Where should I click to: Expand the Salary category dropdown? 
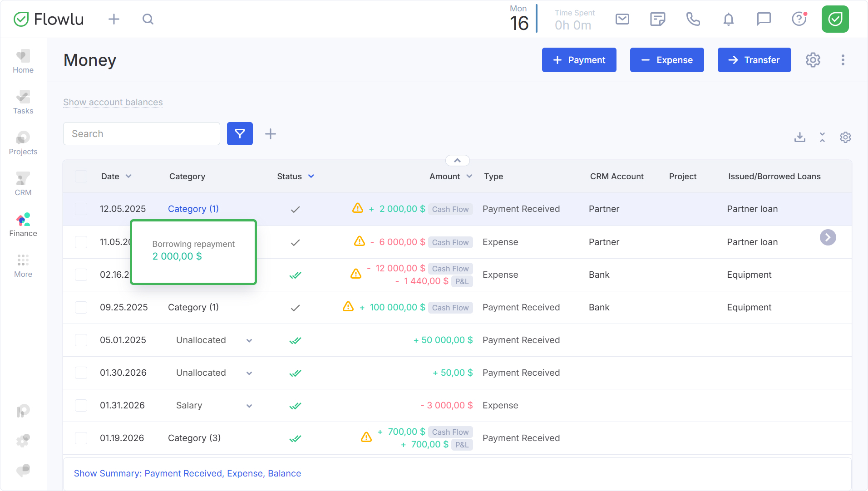[x=249, y=406]
